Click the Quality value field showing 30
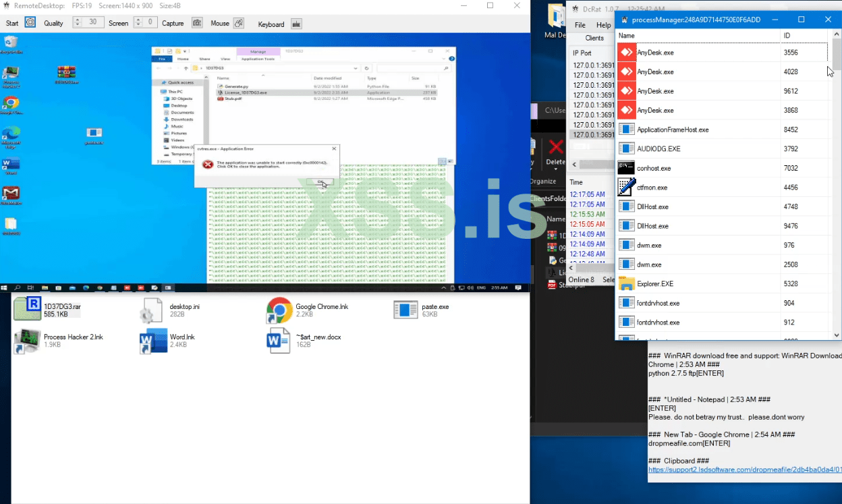This screenshot has height=504, width=842. (x=94, y=22)
